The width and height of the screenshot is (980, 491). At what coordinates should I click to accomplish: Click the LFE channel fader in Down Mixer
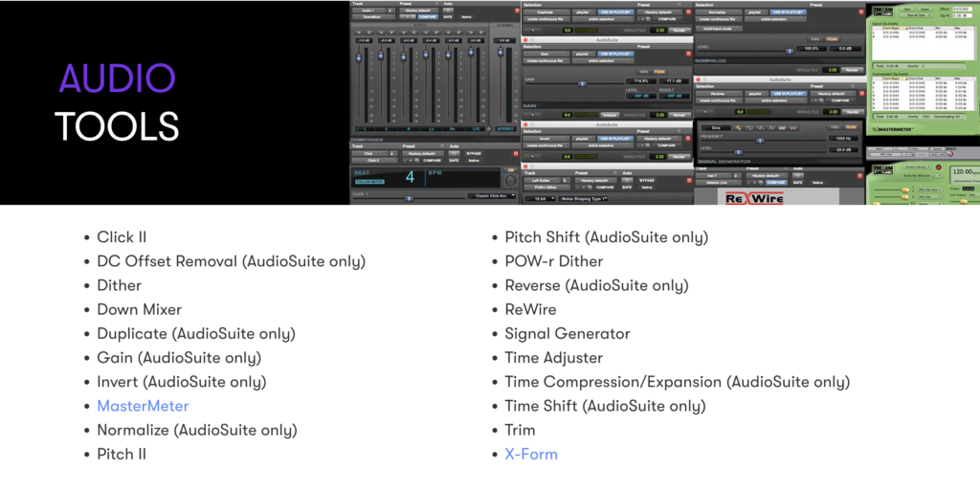471,52
